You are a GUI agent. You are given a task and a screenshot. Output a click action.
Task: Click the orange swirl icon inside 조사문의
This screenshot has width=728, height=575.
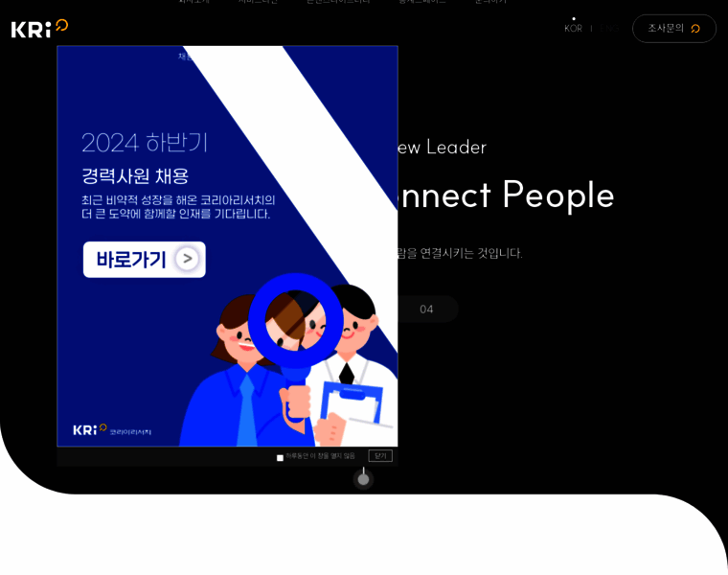point(695,29)
